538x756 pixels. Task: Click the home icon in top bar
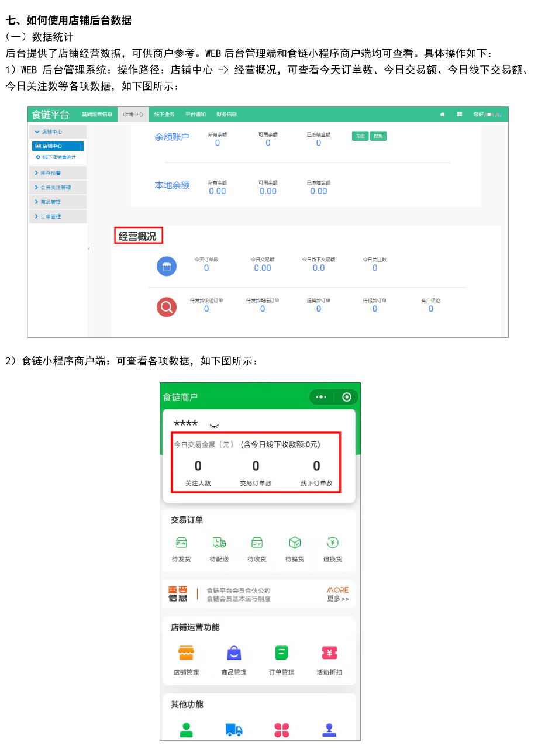pyautogui.click(x=443, y=115)
